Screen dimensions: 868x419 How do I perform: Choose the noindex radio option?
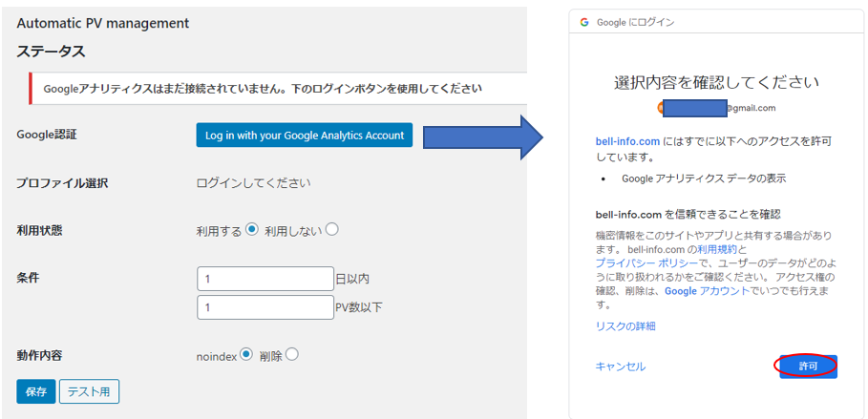tap(246, 355)
